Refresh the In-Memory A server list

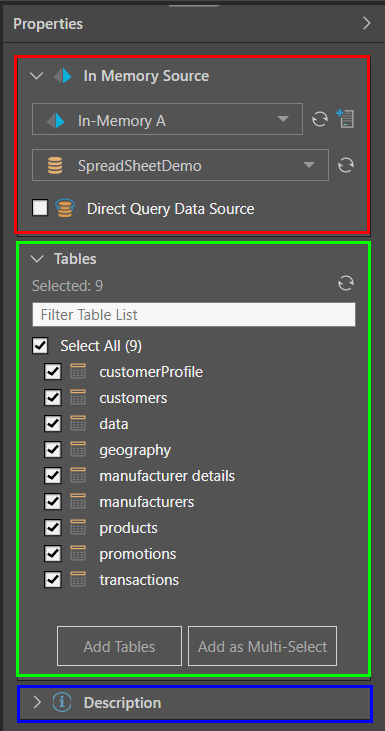point(320,120)
